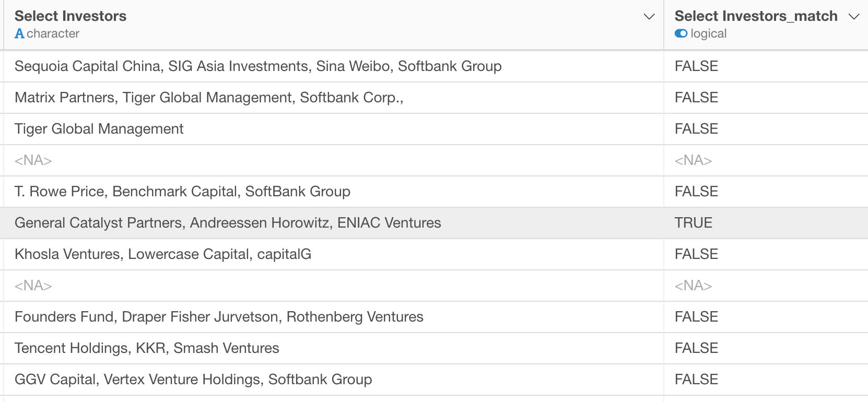
Task: Click the logical type toggle icon
Action: pyautogui.click(x=681, y=33)
